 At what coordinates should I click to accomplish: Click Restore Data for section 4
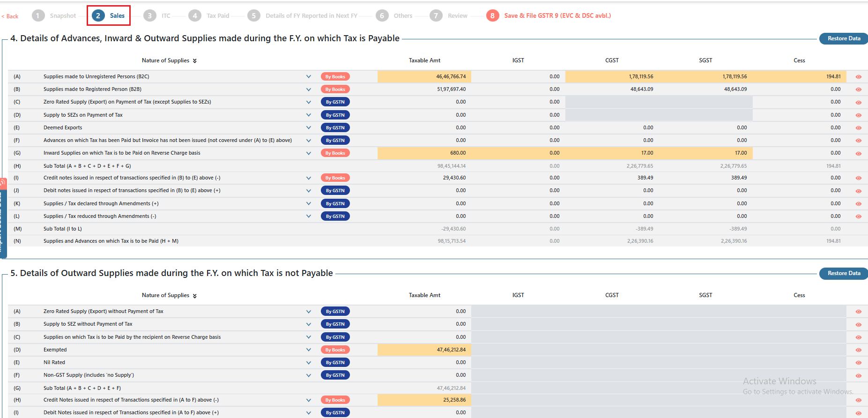(844, 38)
